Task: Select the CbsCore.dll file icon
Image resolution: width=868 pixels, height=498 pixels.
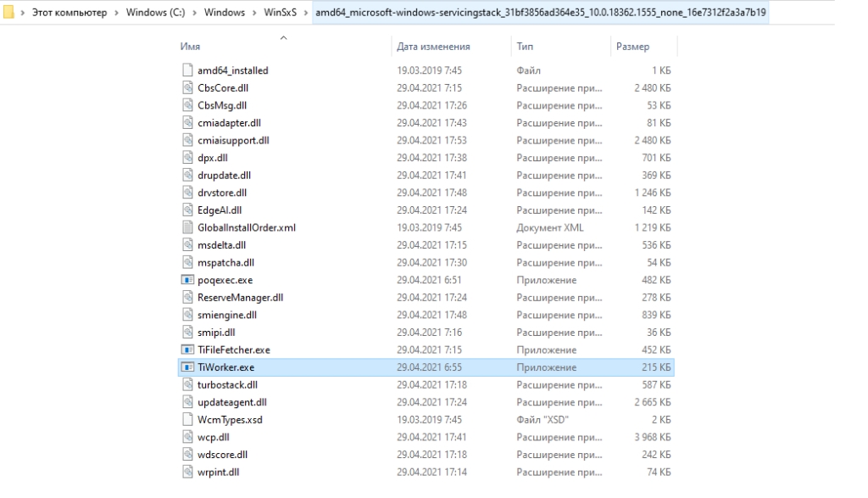Action: (188, 87)
